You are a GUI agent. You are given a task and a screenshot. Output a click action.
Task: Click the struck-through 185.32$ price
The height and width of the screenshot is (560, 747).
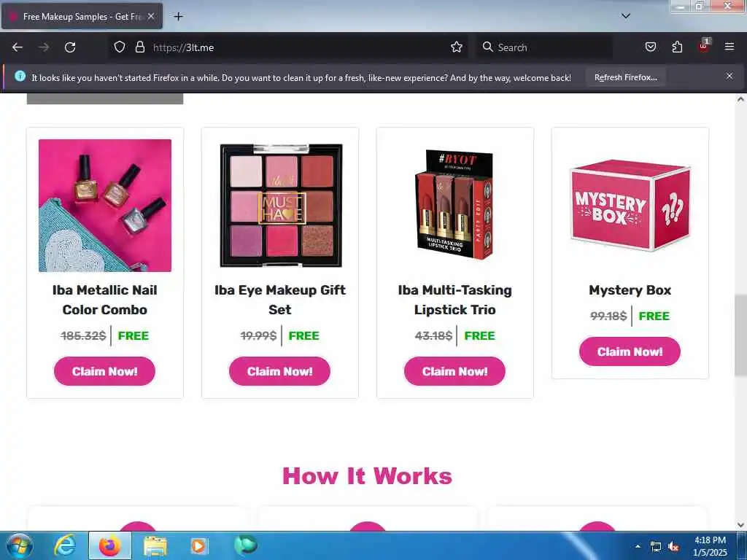click(x=83, y=335)
